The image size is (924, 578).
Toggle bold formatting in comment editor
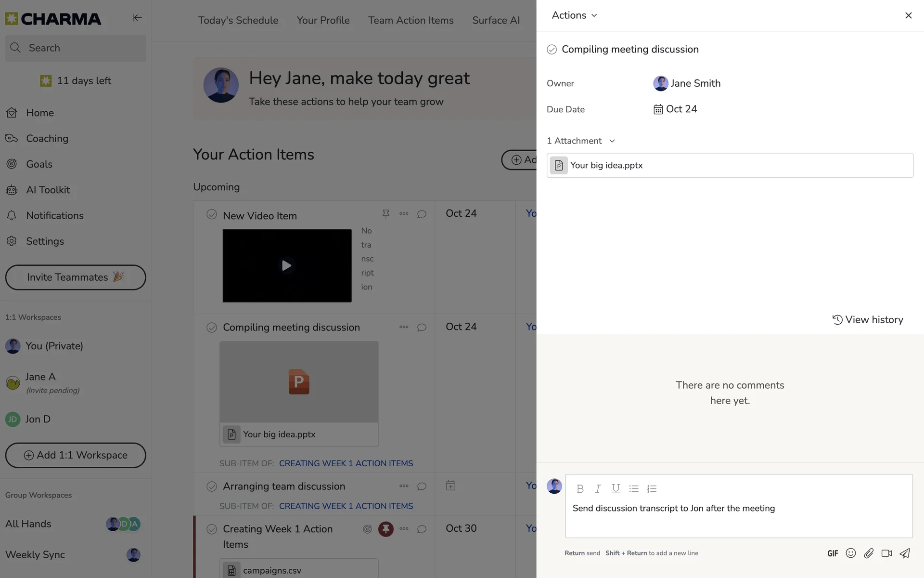click(580, 488)
